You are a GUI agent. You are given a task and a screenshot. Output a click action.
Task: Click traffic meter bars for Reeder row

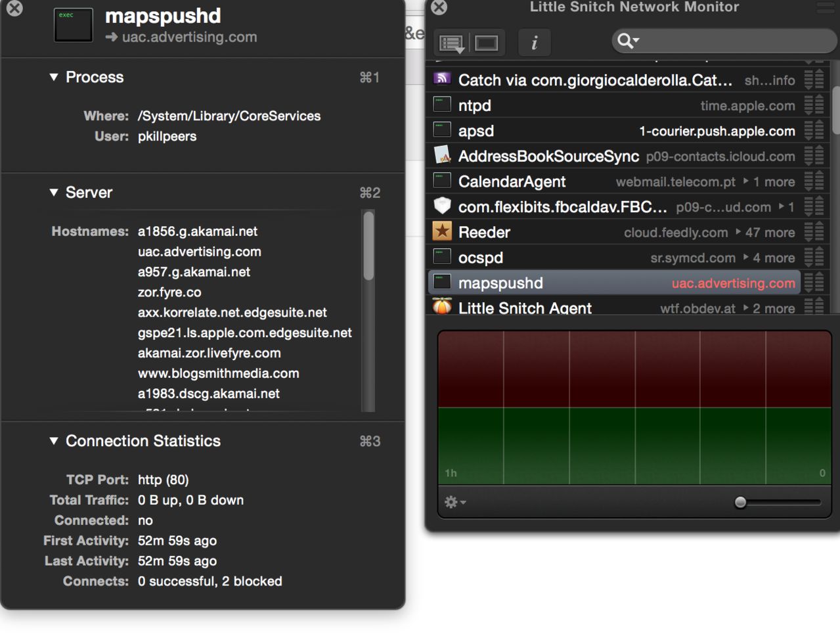click(814, 232)
